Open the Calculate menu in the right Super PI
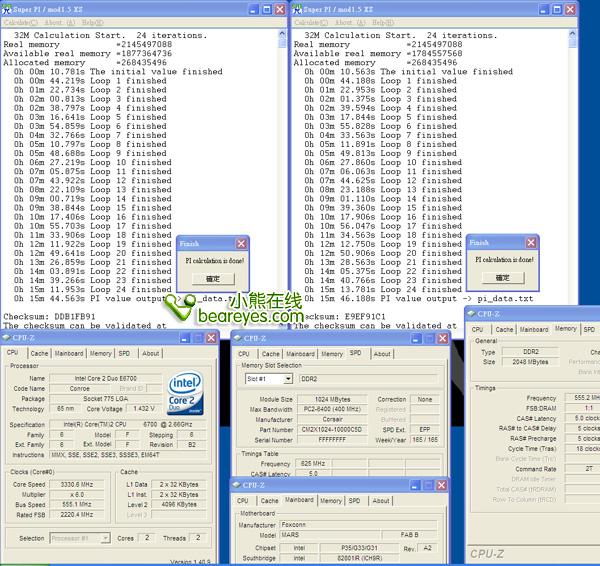 click(311, 23)
